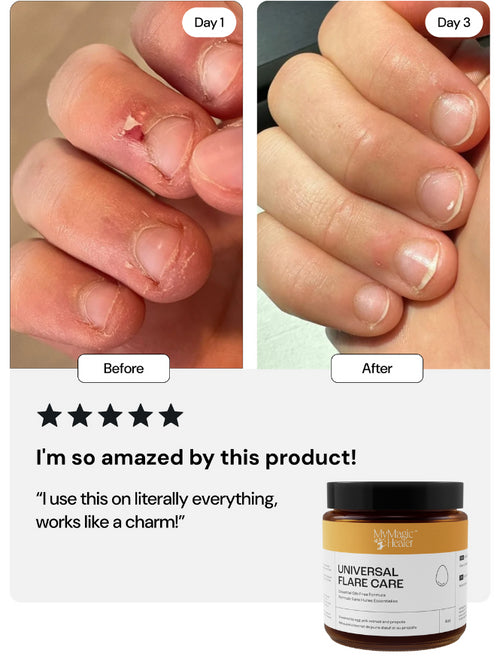Open the Day 3 after photo

pos(373,184)
